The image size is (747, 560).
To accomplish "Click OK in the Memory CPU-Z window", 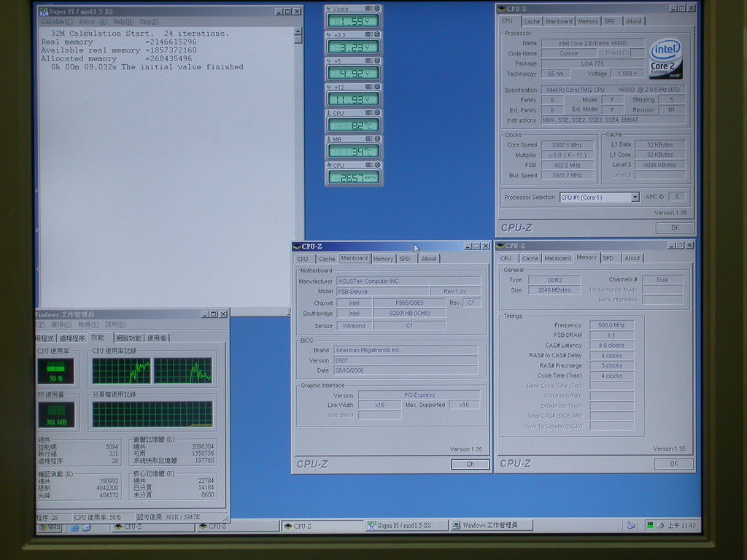I will coord(673,464).
